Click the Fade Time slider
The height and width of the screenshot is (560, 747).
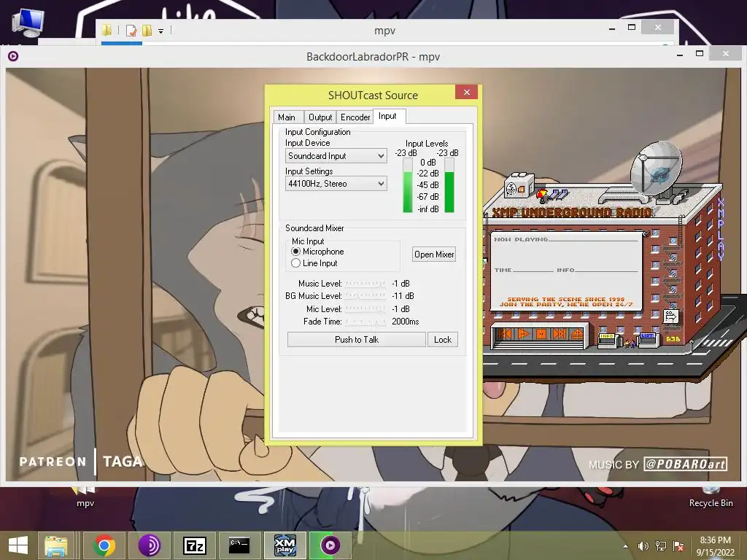365,322
